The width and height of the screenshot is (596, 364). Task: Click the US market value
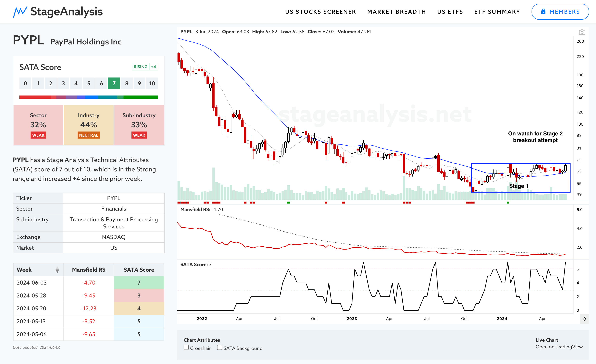coord(114,248)
